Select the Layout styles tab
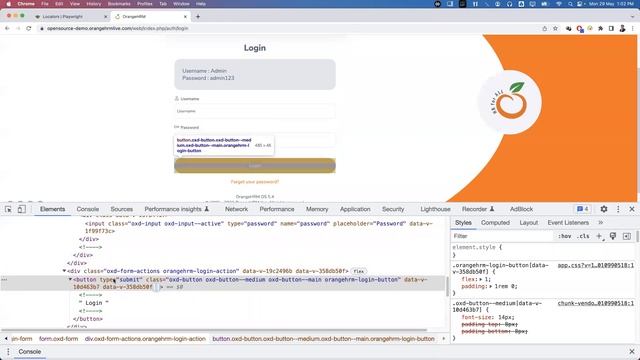Viewport: 640px width, 360px height. [529, 223]
